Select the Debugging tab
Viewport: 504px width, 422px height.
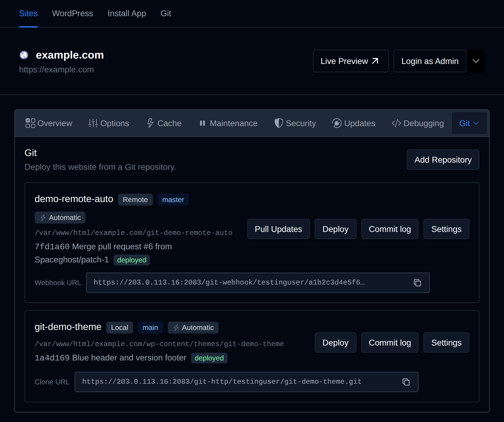tap(418, 123)
